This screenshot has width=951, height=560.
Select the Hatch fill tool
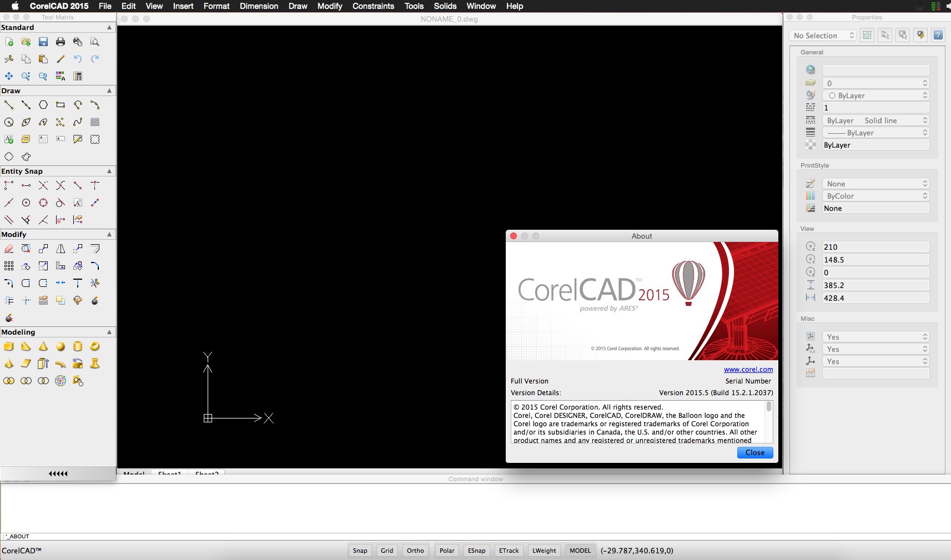click(x=95, y=122)
